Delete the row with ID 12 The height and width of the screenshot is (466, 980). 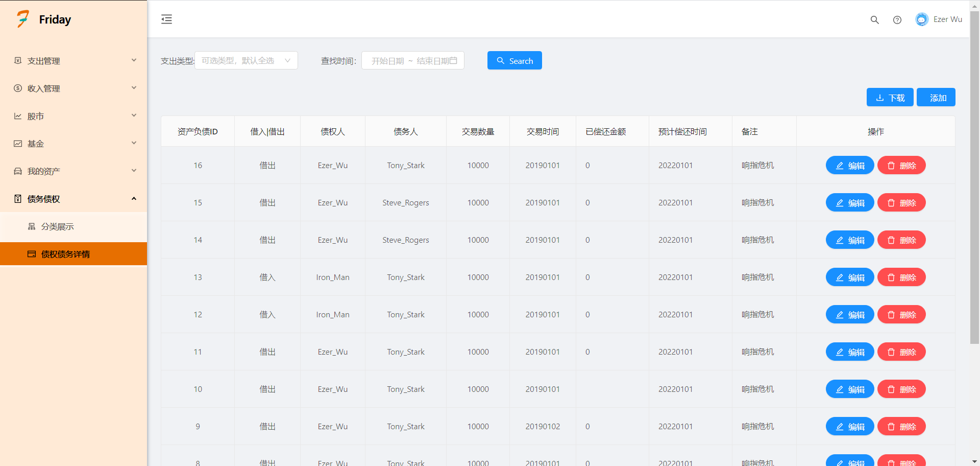click(901, 314)
